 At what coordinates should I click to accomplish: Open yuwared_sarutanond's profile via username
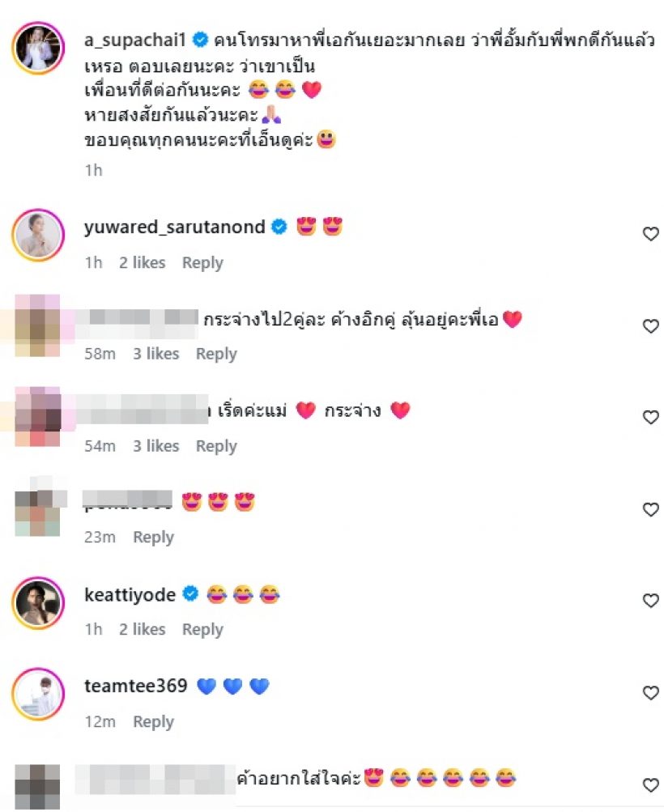175,227
